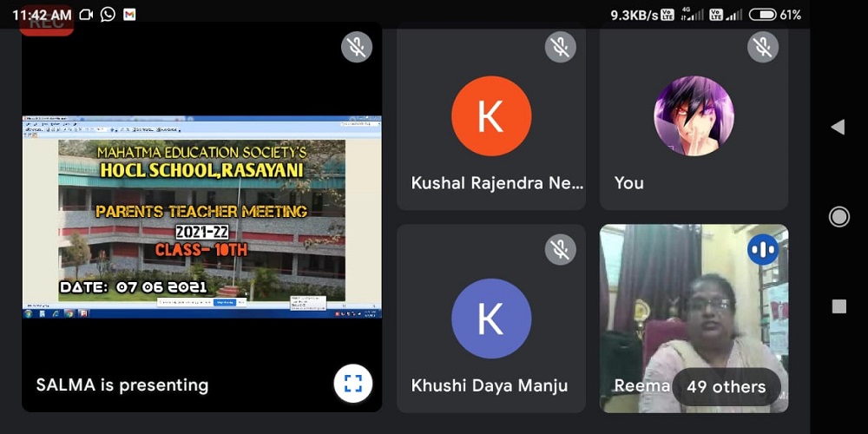Tap the SALMA is presenting label

tap(122, 385)
